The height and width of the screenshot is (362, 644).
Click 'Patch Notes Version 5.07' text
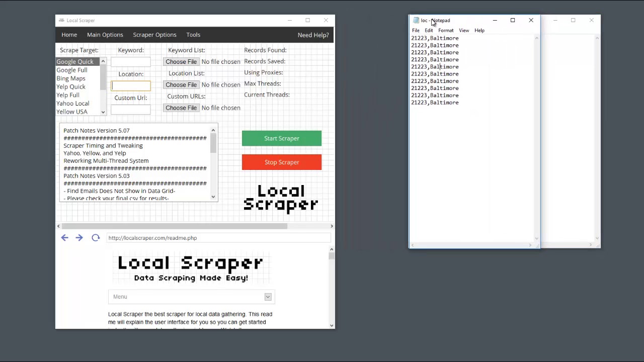[97, 130]
